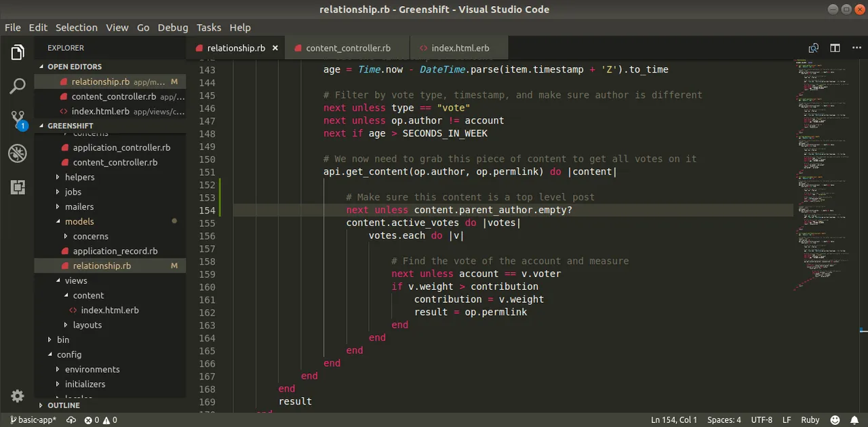
Task: Click the split editor icon
Action: point(835,48)
